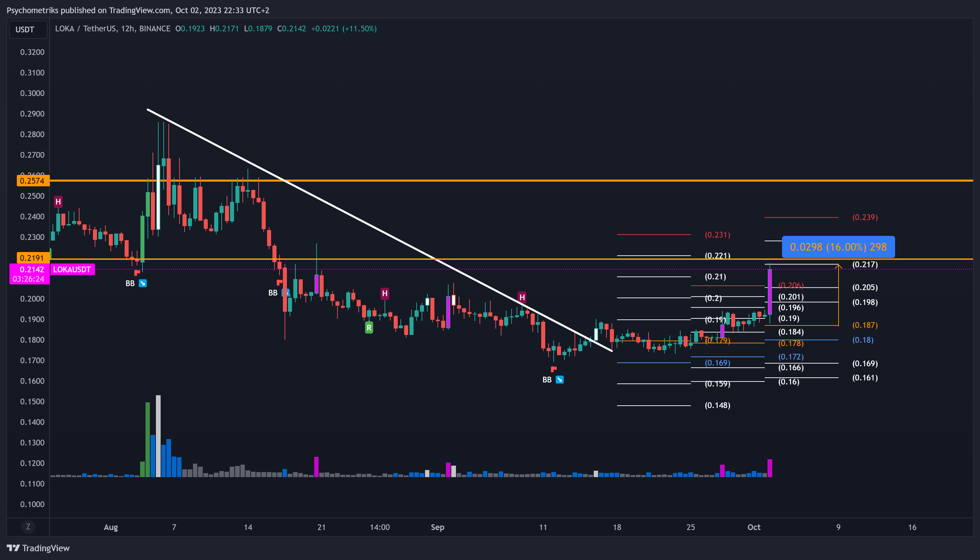Select the orange (0.187) level label
Viewport: 980px width, 560px height.
pos(865,325)
